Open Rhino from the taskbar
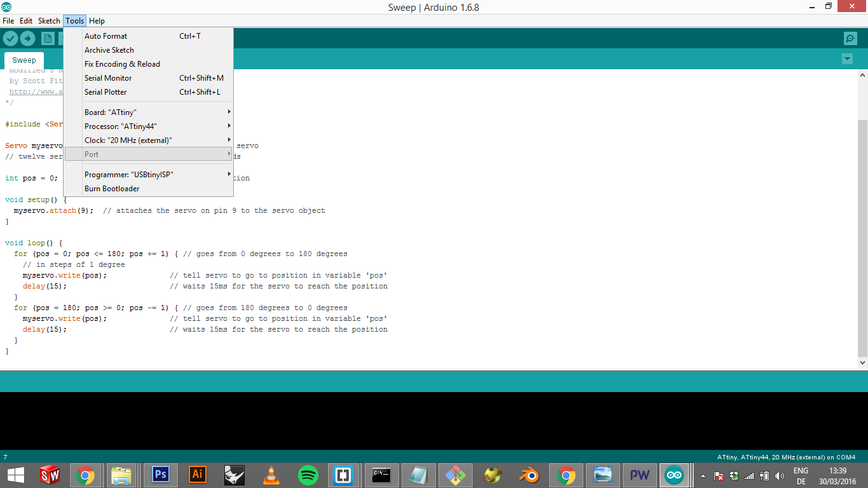The height and width of the screenshot is (488, 868). [x=234, y=475]
